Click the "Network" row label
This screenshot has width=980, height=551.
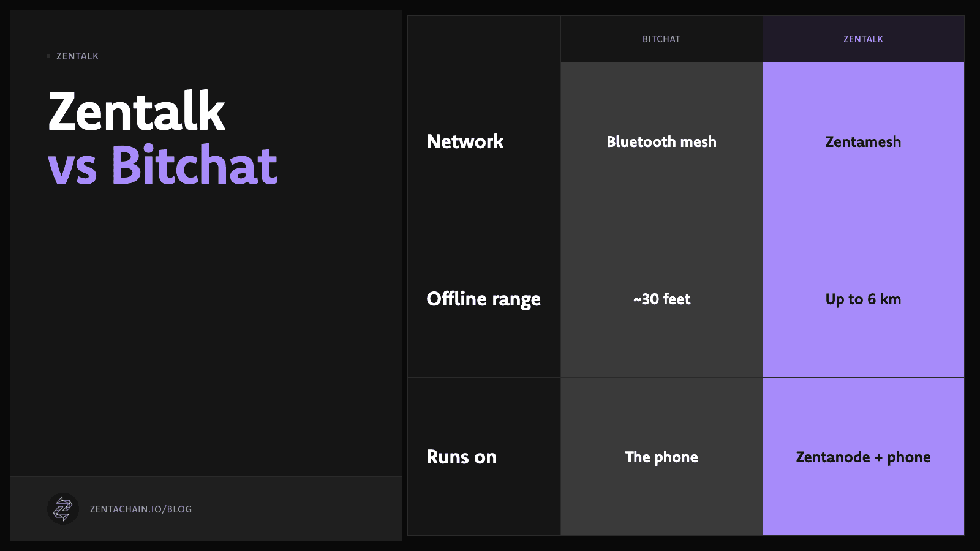coord(465,141)
